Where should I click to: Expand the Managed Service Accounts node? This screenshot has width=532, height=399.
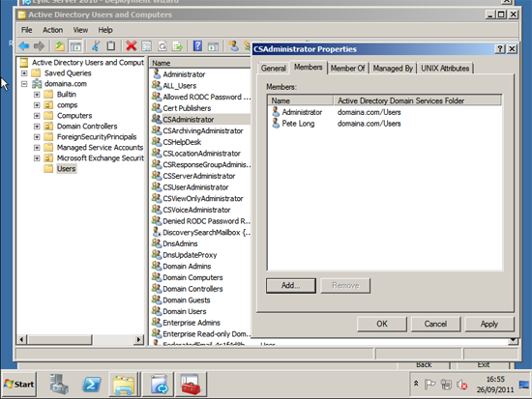tap(37, 148)
